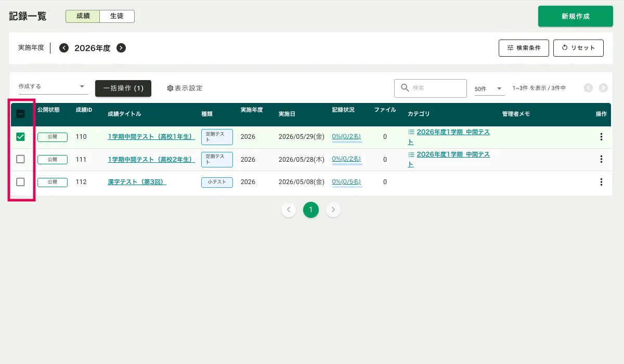This screenshot has height=364, width=624.
Task: Switch to the 生徒 tab
Action: tap(116, 16)
